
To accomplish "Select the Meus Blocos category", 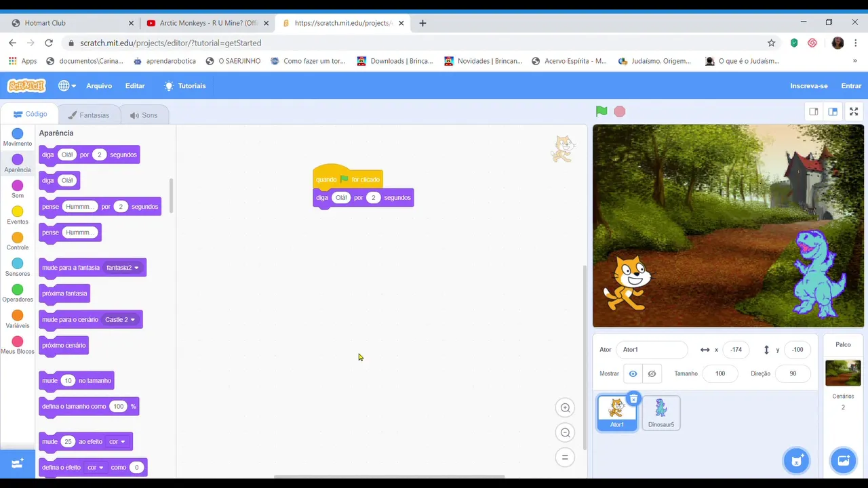I will (x=18, y=345).
